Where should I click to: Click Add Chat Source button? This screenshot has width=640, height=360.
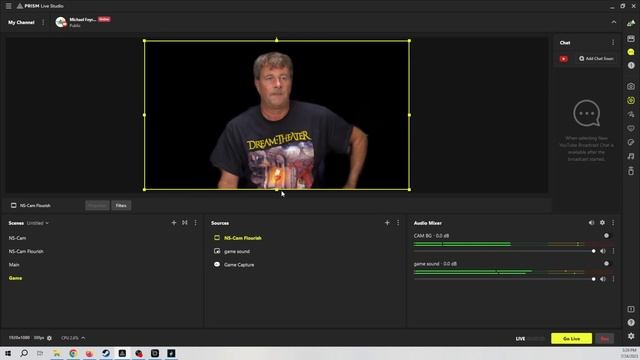(x=596, y=59)
